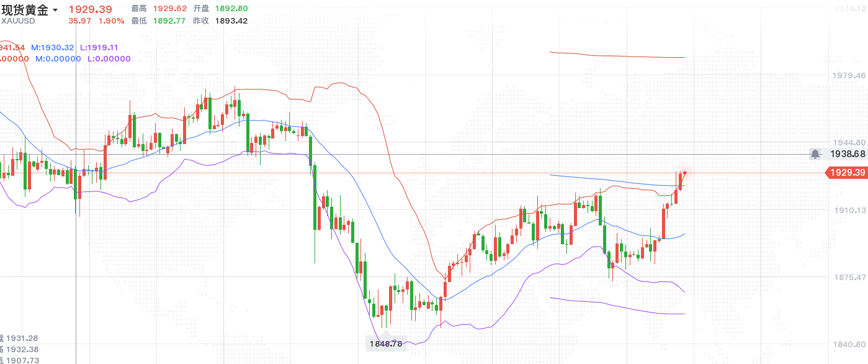Click the 开盘 value 1892.80

click(231, 9)
